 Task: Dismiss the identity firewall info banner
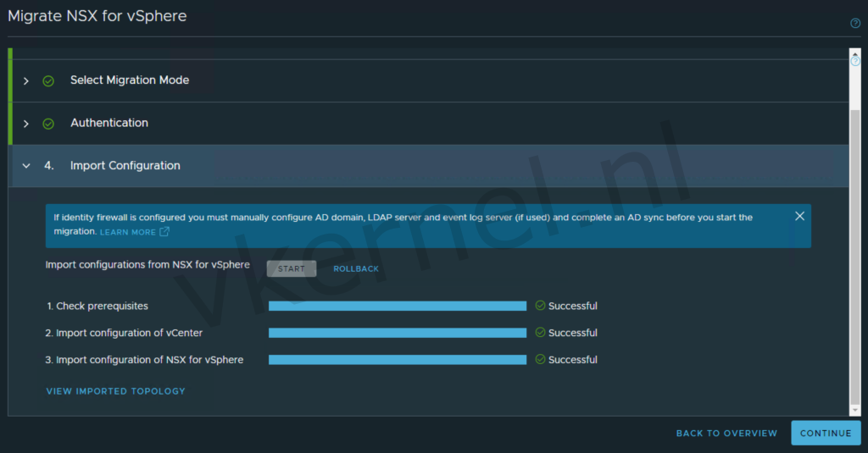coord(799,216)
